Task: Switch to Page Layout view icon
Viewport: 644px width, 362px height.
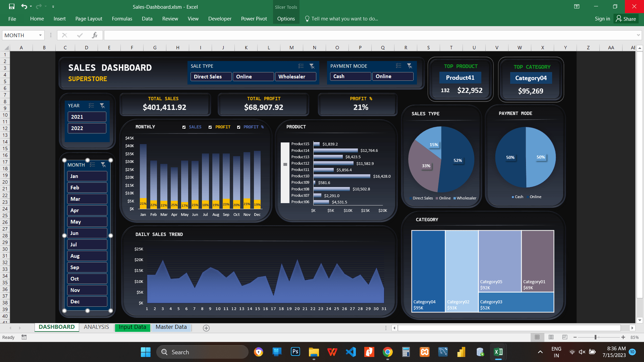Action: click(551, 337)
